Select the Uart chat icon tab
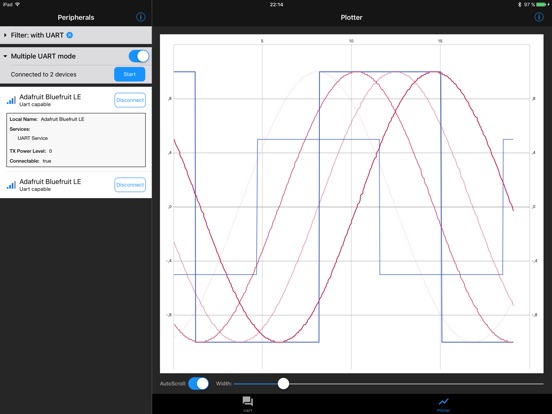 click(x=247, y=403)
